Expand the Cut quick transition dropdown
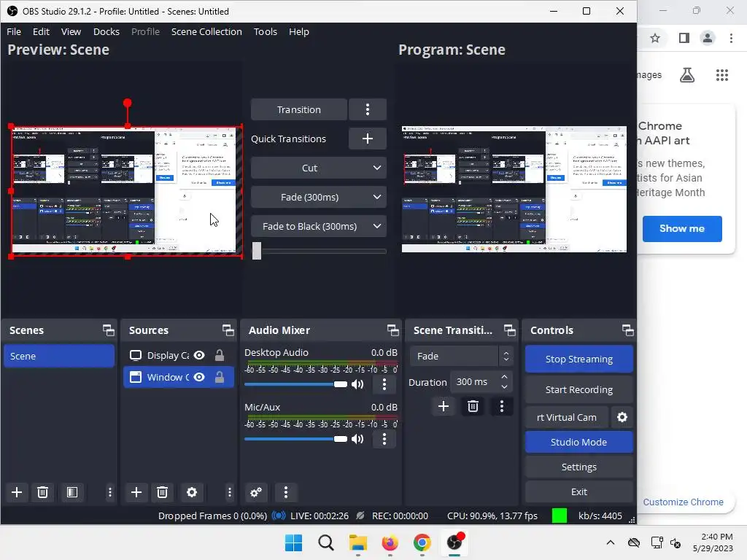Viewport: 747px width, 560px height. click(377, 168)
